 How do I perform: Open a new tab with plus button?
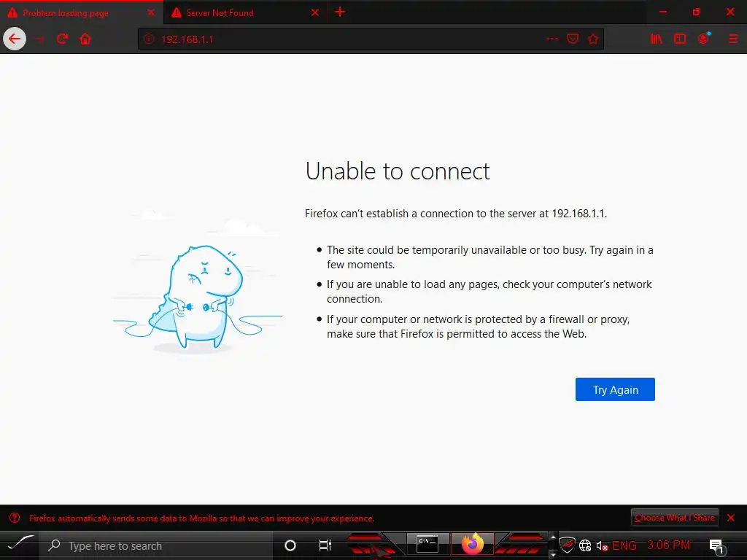[340, 12]
